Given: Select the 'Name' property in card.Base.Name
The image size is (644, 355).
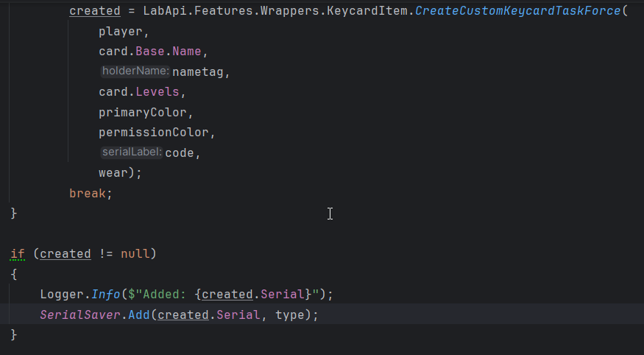Looking at the screenshot, I should (x=187, y=52).
